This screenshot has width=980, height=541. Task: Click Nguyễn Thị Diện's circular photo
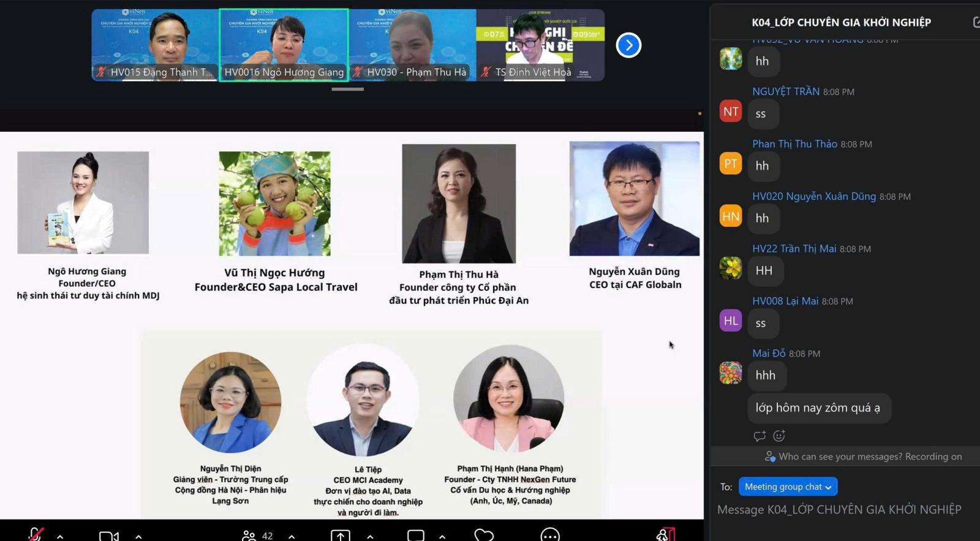230,402
